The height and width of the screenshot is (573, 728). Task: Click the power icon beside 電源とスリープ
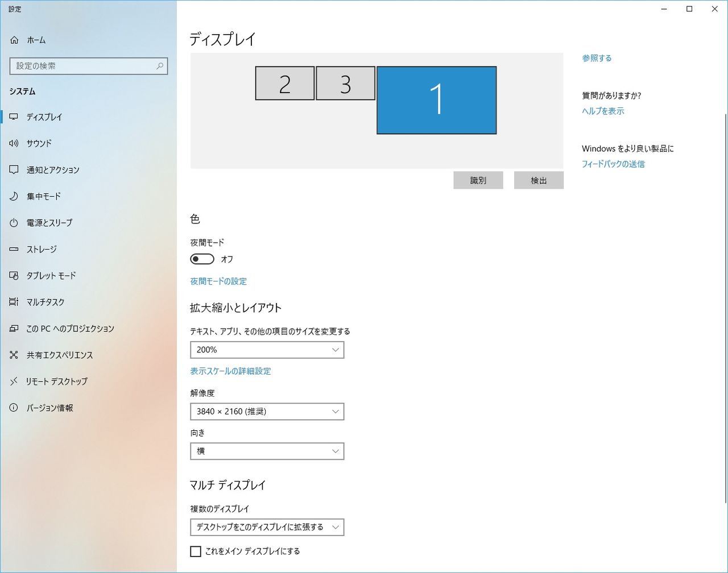[14, 223]
